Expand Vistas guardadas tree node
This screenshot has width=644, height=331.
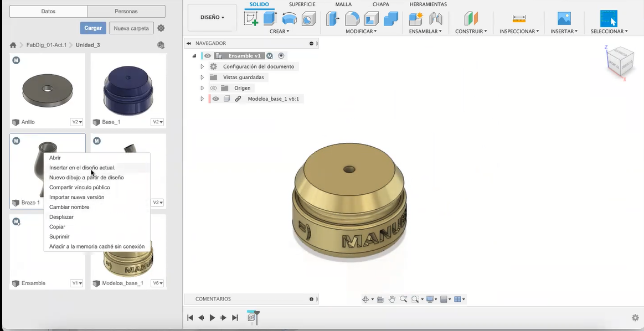(202, 77)
